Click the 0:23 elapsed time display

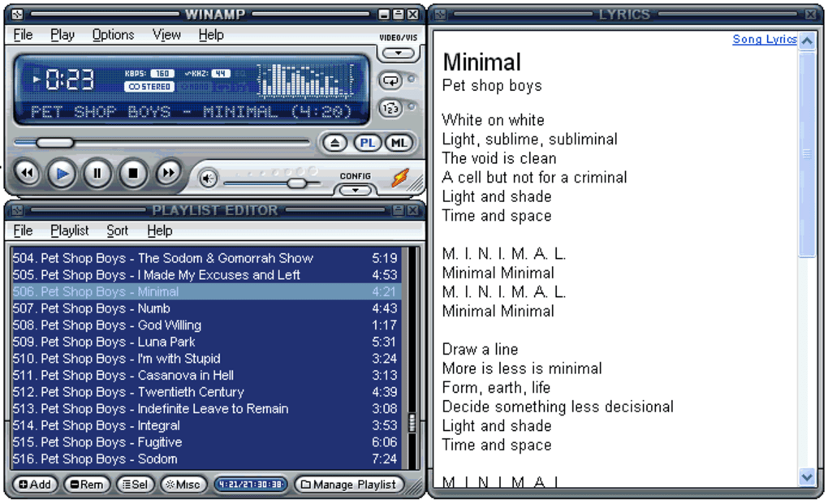click(70, 80)
